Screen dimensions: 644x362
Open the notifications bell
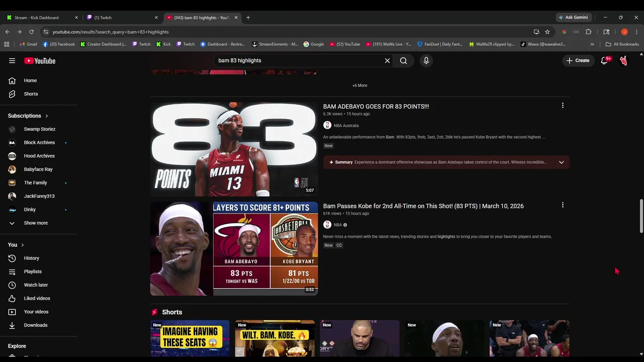(605, 61)
